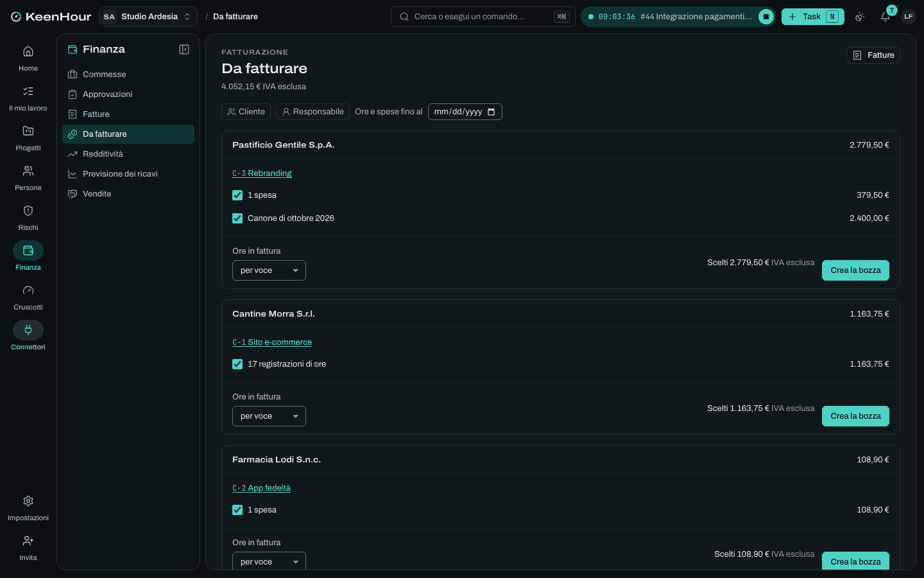The width and height of the screenshot is (924, 578).
Task: Open Cantine Morra 'per voce' dropdown
Action: (269, 416)
